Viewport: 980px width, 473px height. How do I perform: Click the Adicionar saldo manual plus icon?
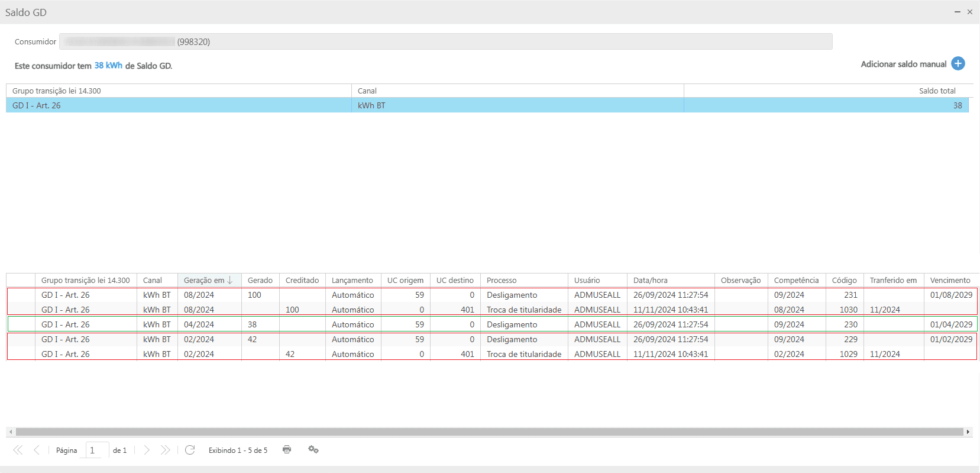[958, 64]
